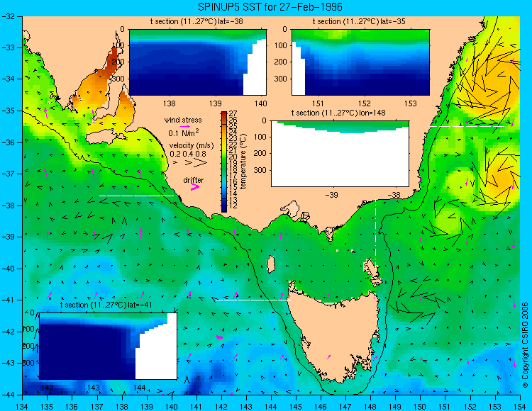Click the "149" longitude tick on bottom axis

(x=395, y=407)
